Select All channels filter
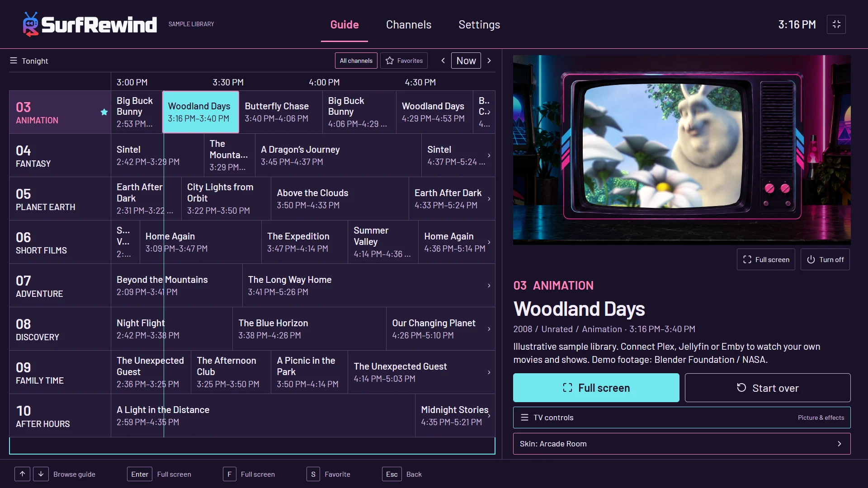This screenshot has width=868, height=488. [356, 61]
